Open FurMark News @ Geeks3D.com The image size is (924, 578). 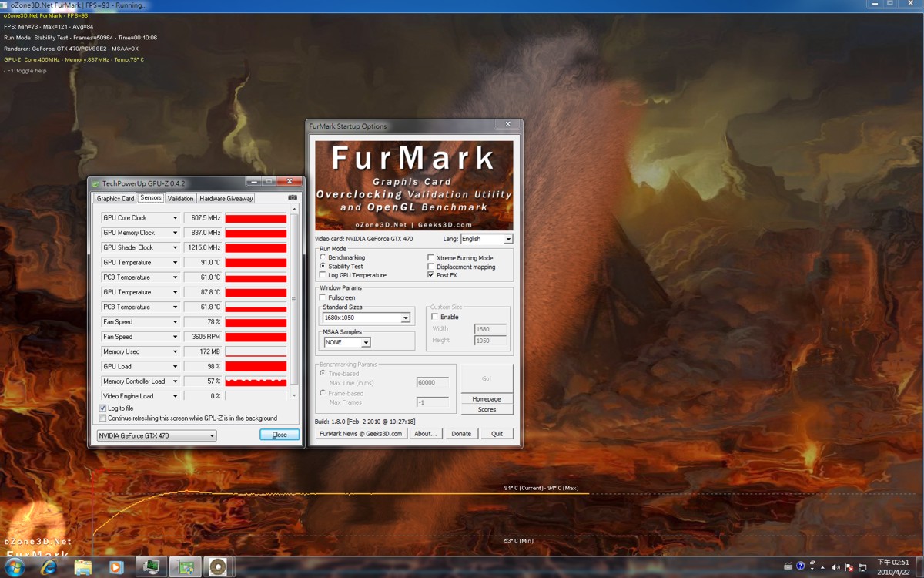361,434
